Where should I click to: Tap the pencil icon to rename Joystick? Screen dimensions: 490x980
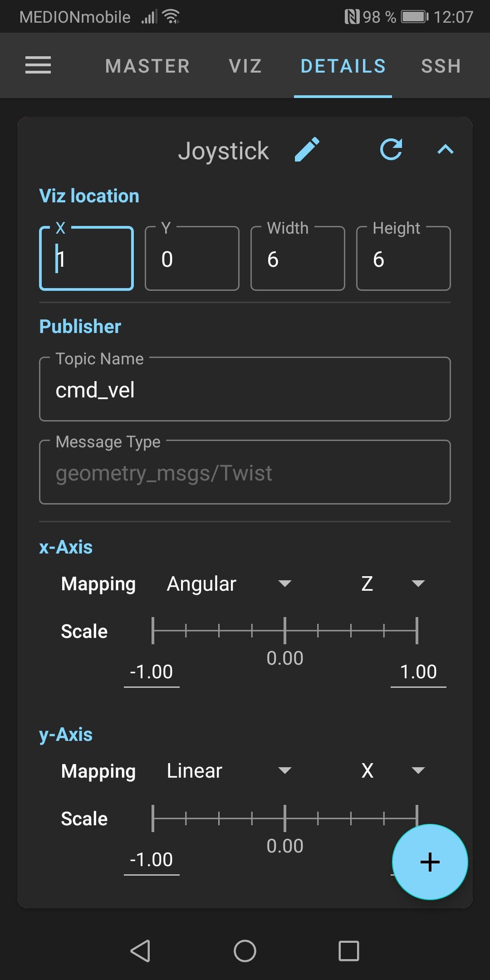307,150
